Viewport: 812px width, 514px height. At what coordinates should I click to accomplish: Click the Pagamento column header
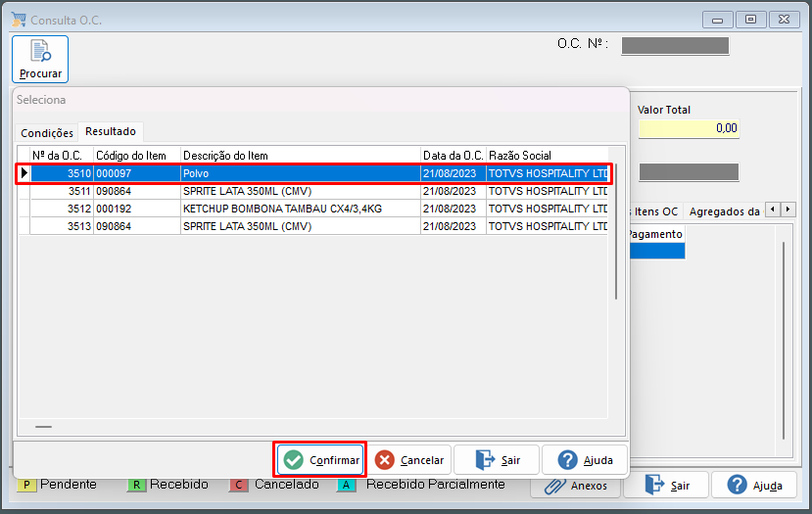point(656,234)
